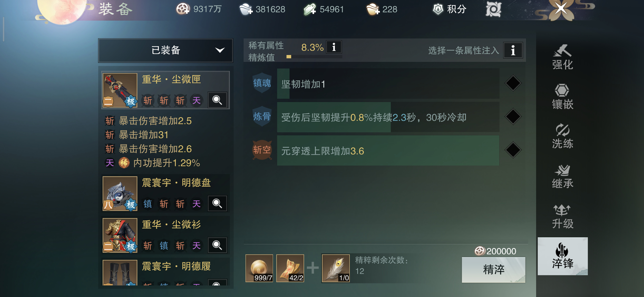Add more silver via the 381628 plus icon
This screenshot has width=644, height=297.
click(x=246, y=9)
